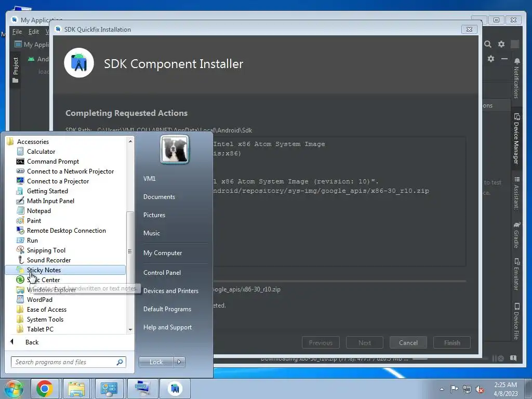Open the Edit menu in Android Studio
Image resolution: width=532 pixels, height=399 pixels.
pyautogui.click(x=34, y=32)
